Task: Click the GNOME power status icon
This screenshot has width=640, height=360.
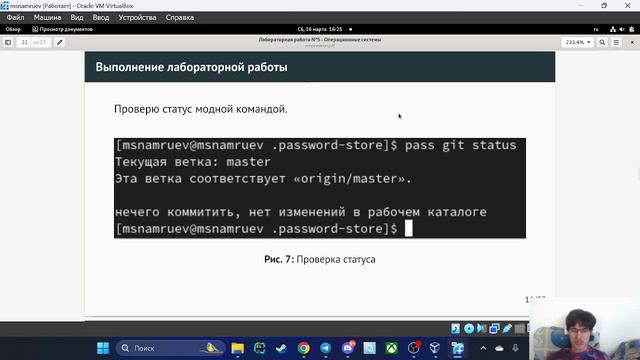Action: [x=632, y=29]
